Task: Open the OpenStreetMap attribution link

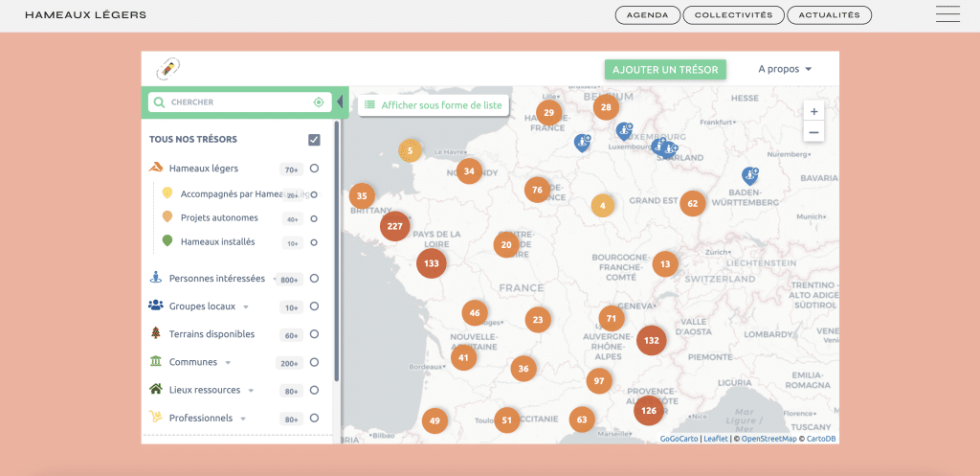Action: pyautogui.click(x=768, y=439)
